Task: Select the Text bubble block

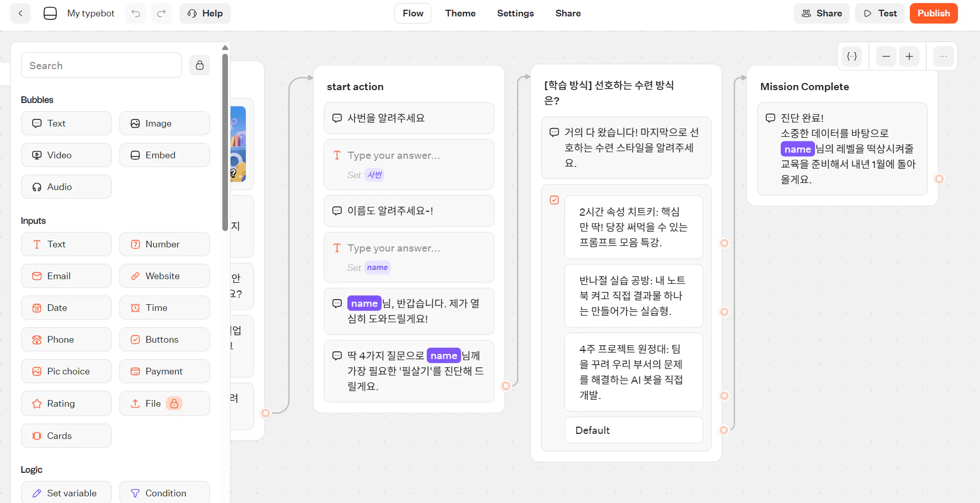Action: pos(66,123)
